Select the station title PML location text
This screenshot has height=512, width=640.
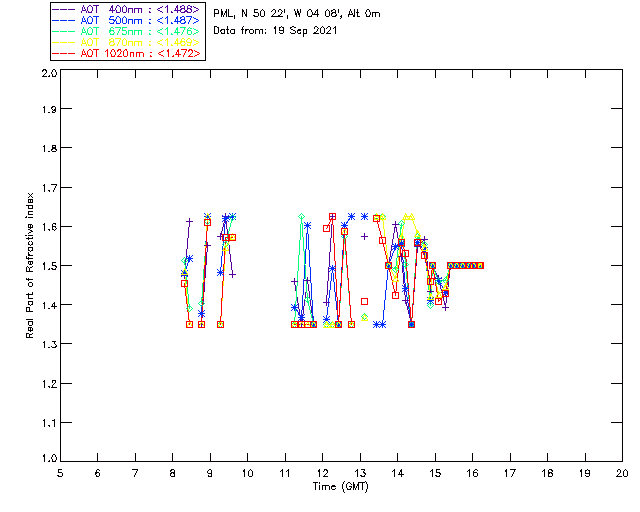coord(297,14)
